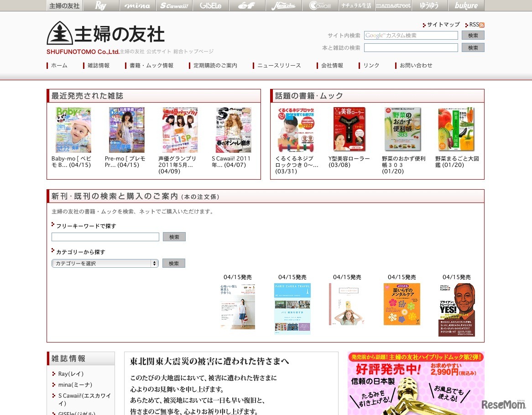This screenshot has height=415, width=532.
Task: Click Y型美容ローラー (03/08) title link
Action: (x=349, y=162)
